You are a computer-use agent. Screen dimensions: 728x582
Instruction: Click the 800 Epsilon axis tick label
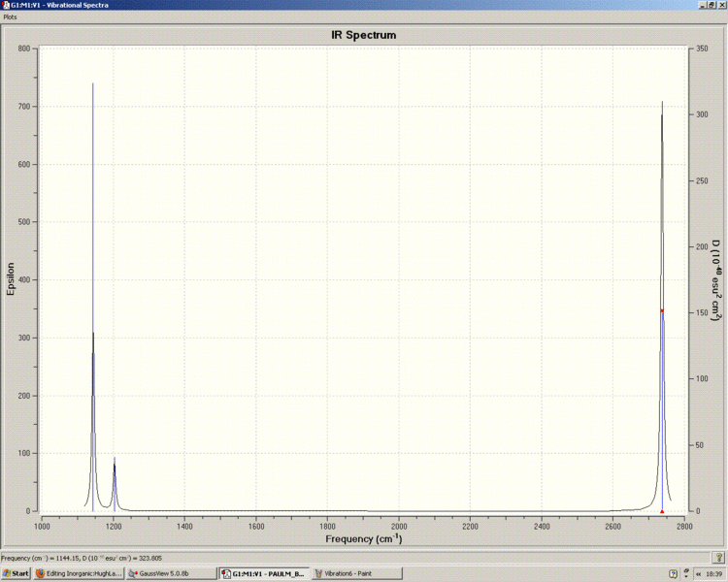(x=24, y=48)
